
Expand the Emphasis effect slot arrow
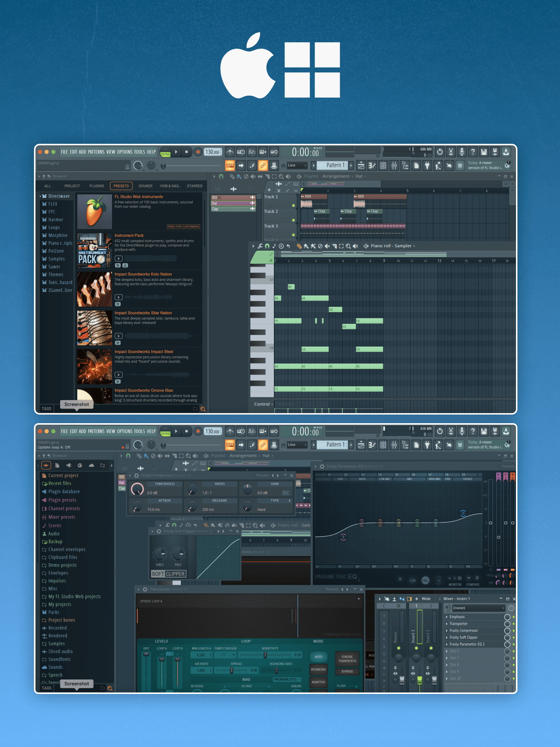(x=447, y=617)
